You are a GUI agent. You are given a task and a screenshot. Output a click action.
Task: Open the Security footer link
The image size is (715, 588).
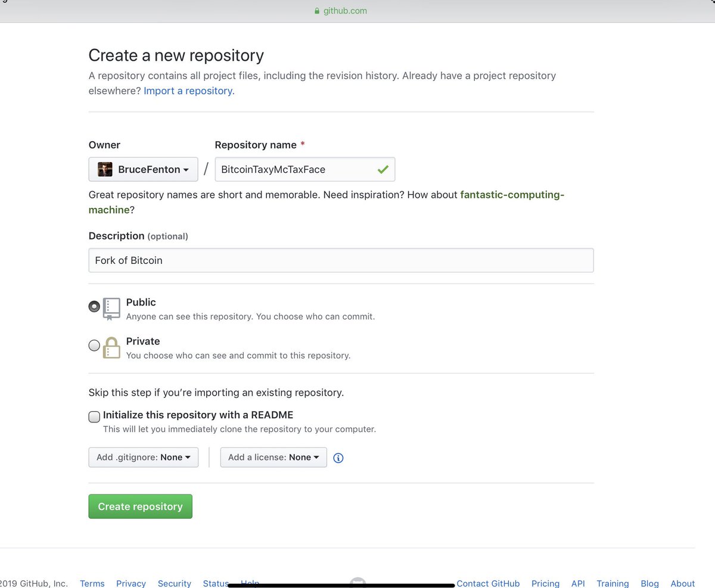click(175, 583)
